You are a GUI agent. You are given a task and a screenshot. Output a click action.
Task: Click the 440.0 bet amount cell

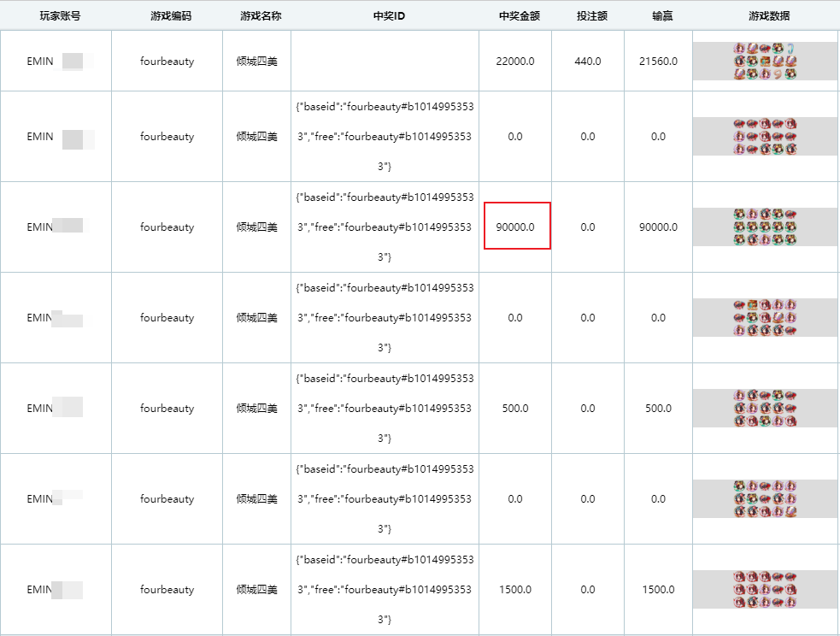pyautogui.click(x=588, y=62)
